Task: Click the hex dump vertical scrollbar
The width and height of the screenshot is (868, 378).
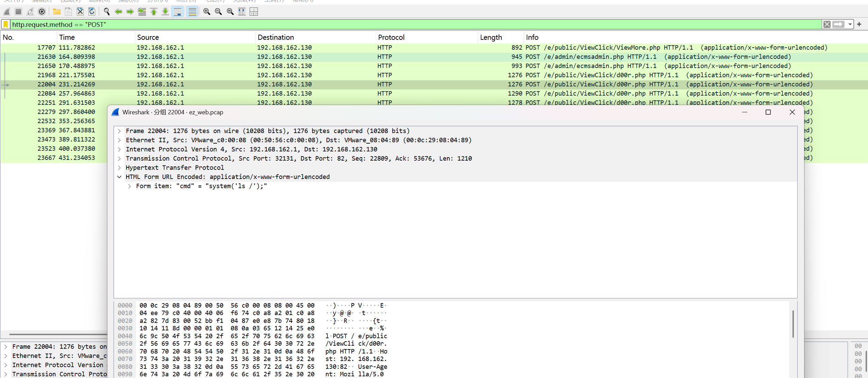Action: [x=793, y=323]
